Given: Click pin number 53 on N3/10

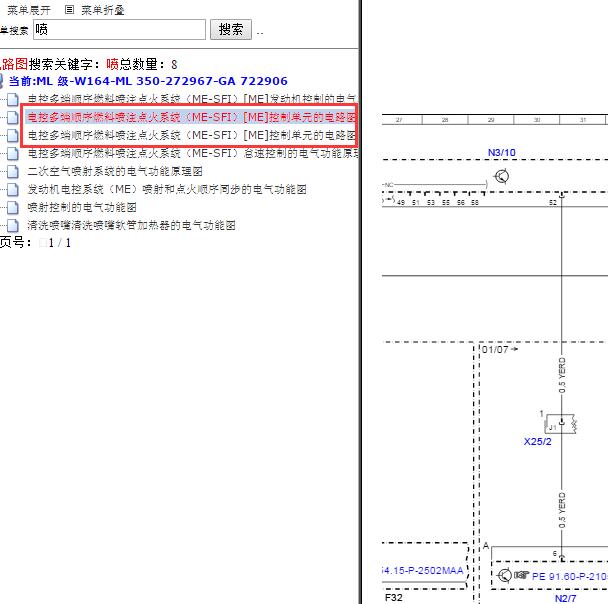Looking at the screenshot, I should pos(431,202).
